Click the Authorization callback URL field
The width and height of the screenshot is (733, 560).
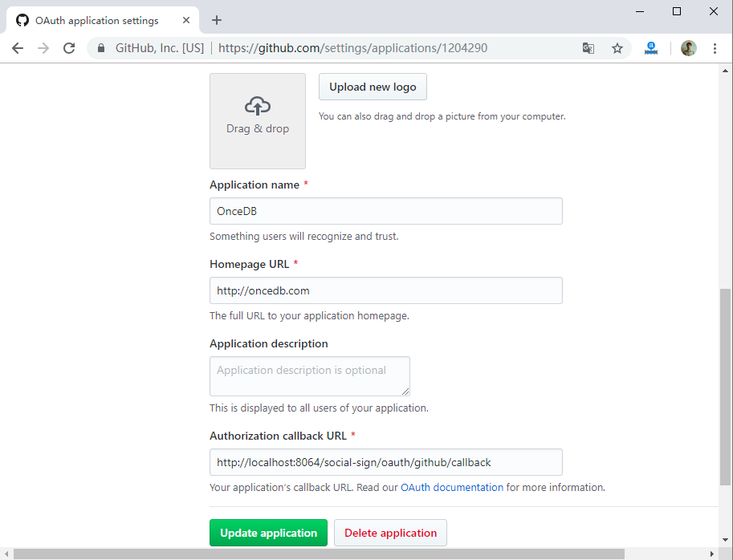385,462
